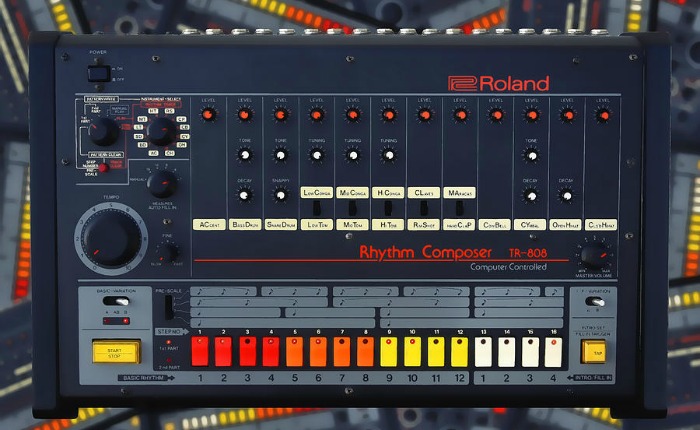The width and height of the screenshot is (700, 430).
Task: Activate orange step button 5
Action: click(x=295, y=351)
